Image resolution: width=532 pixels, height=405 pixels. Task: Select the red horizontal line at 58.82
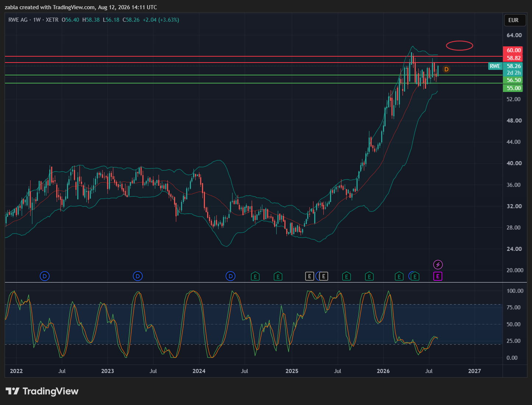253,63
